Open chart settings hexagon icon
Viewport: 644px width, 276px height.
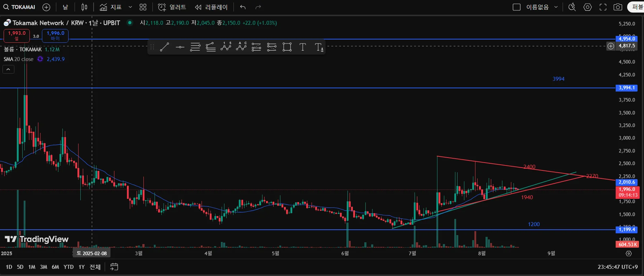click(587, 7)
